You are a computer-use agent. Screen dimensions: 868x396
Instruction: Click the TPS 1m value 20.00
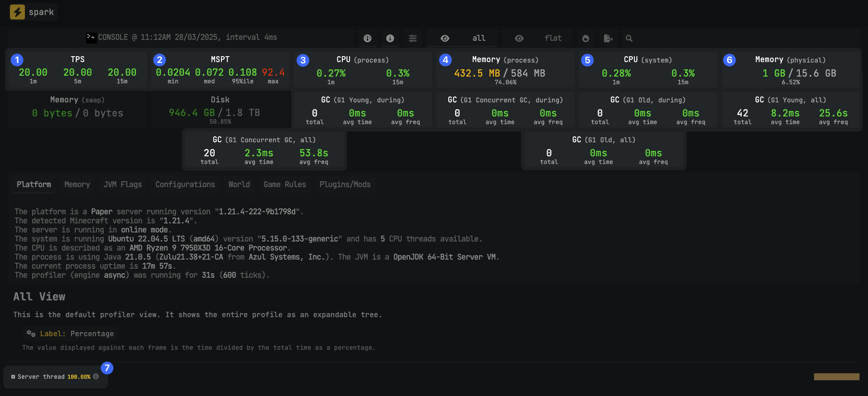point(33,72)
